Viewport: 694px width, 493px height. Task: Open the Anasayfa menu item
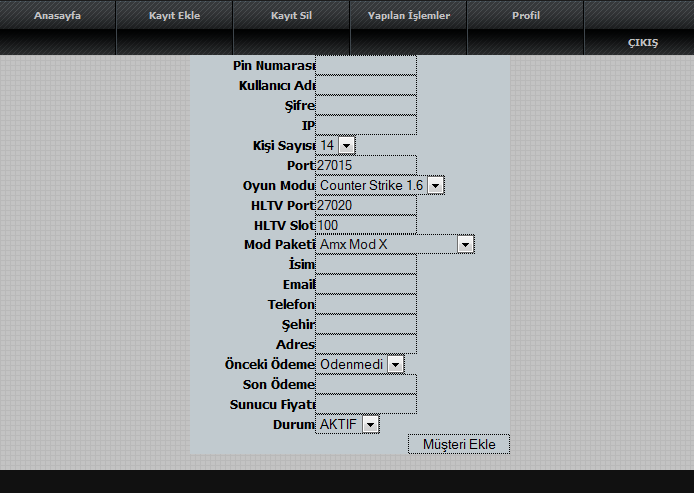(57, 16)
